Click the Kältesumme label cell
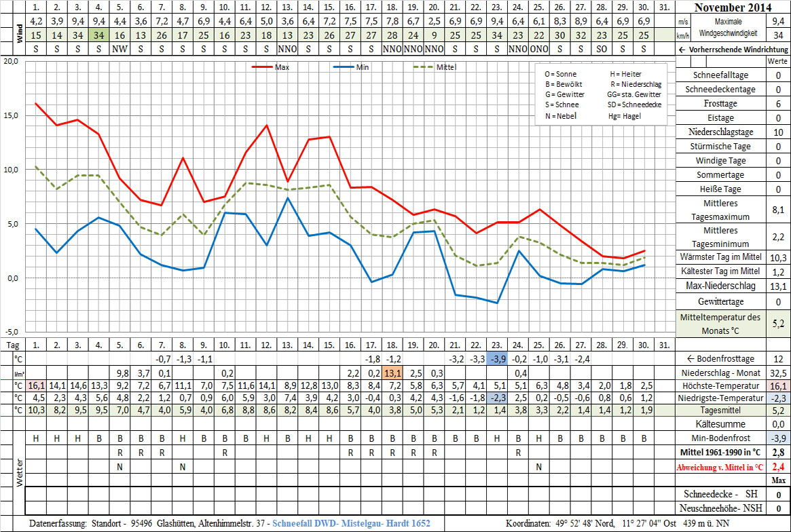Viewport: 791px width, 532px height. click(722, 423)
